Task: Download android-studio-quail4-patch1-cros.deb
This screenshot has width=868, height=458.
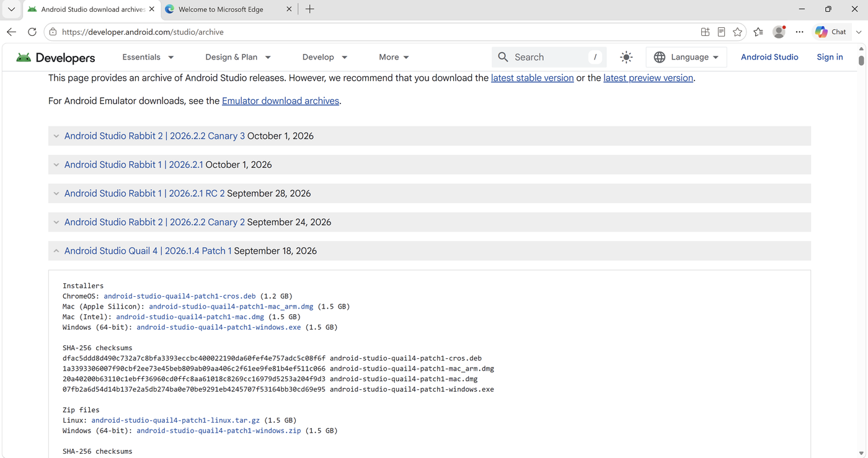Action: tap(179, 296)
